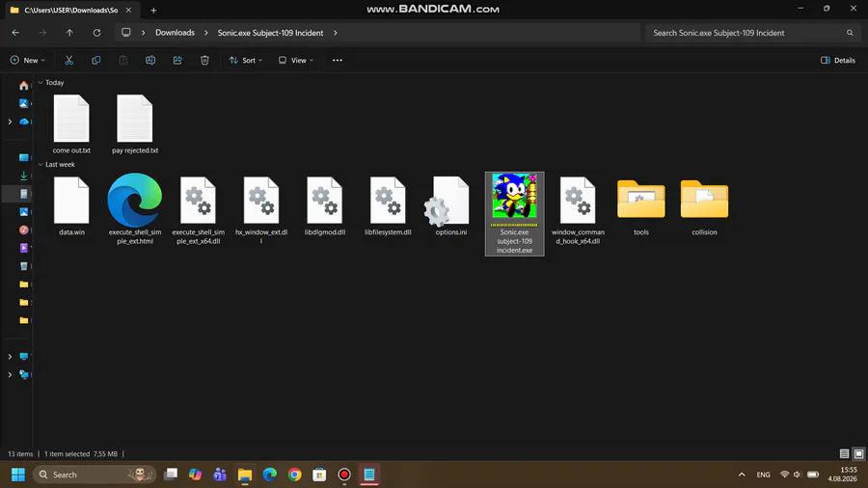Click the PC monitor breadcrumb icon
The height and width of the screenshot is (488, 868).
click(126, 33)
